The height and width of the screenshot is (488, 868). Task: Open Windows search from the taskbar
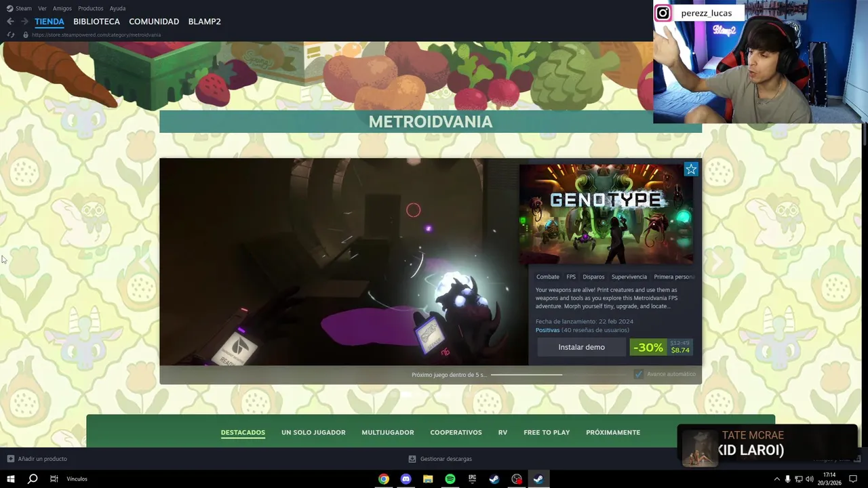[33, 479]
